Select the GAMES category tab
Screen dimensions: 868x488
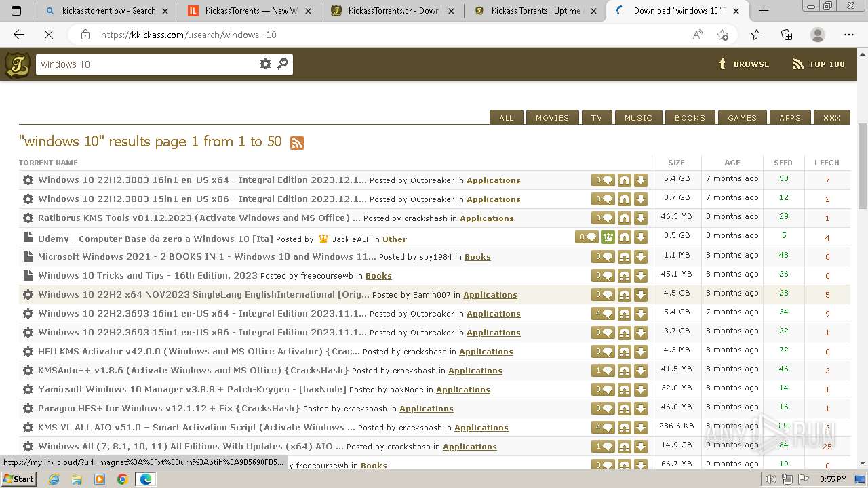(x=742, y=117)
